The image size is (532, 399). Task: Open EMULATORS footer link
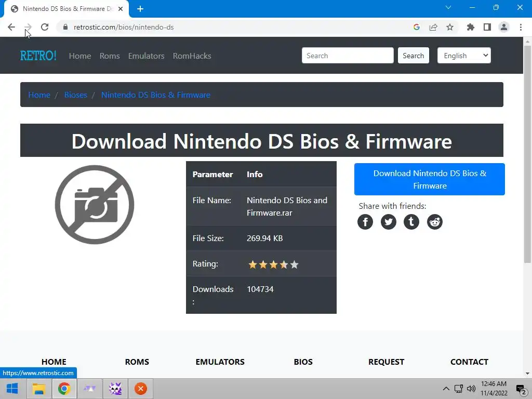click(x=220, y=362)
